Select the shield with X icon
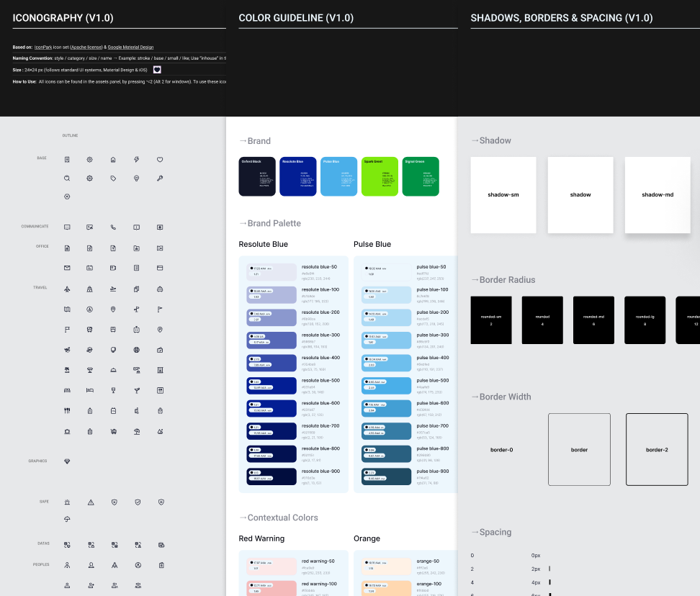 point(115,502)
